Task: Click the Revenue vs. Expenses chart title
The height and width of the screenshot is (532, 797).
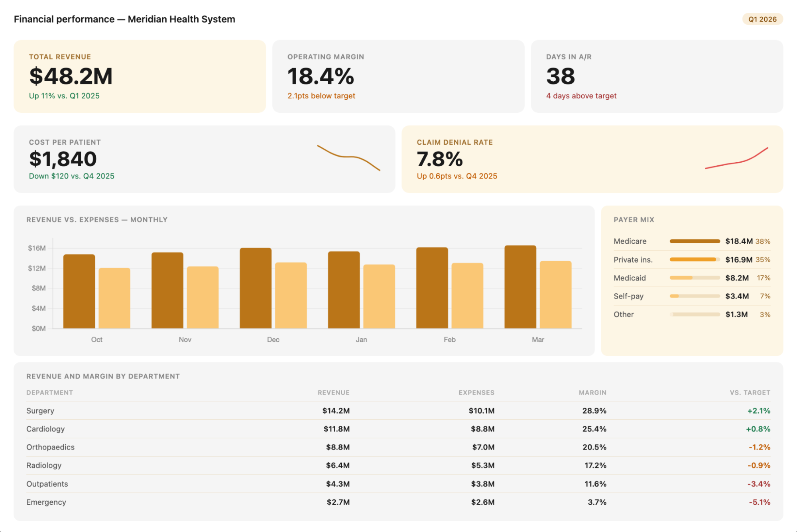Action: tap(97, 220)
